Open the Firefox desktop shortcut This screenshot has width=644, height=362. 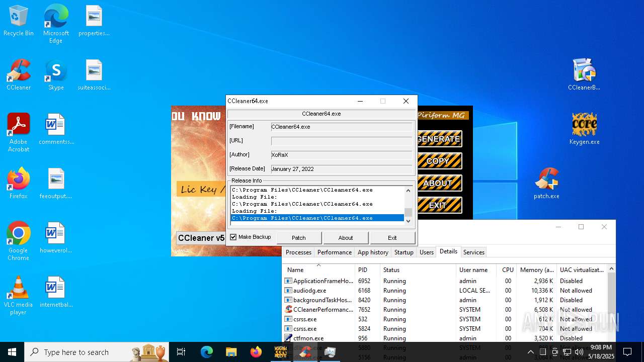pyautogui.click(x=19, y=184)
